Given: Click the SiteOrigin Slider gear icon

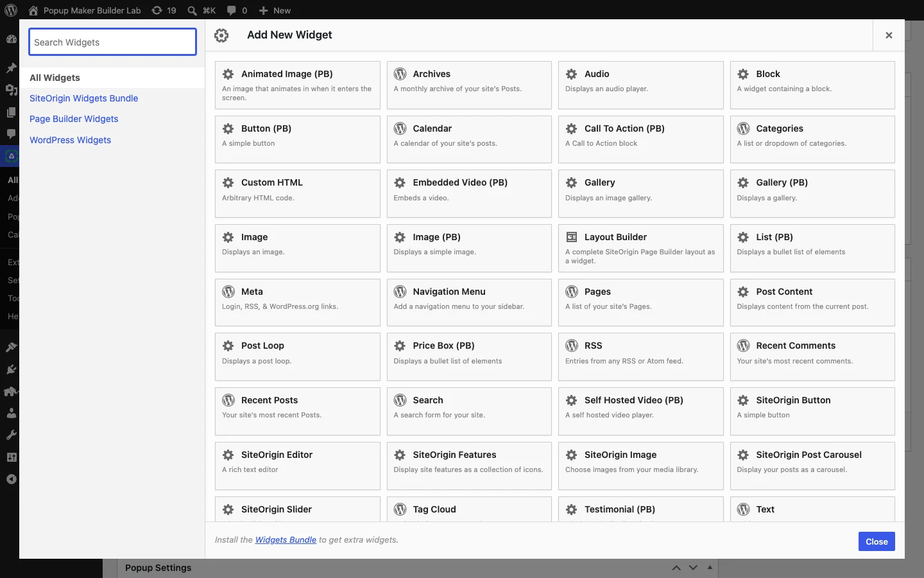Looking at the screenshot, I should (228, 509).
